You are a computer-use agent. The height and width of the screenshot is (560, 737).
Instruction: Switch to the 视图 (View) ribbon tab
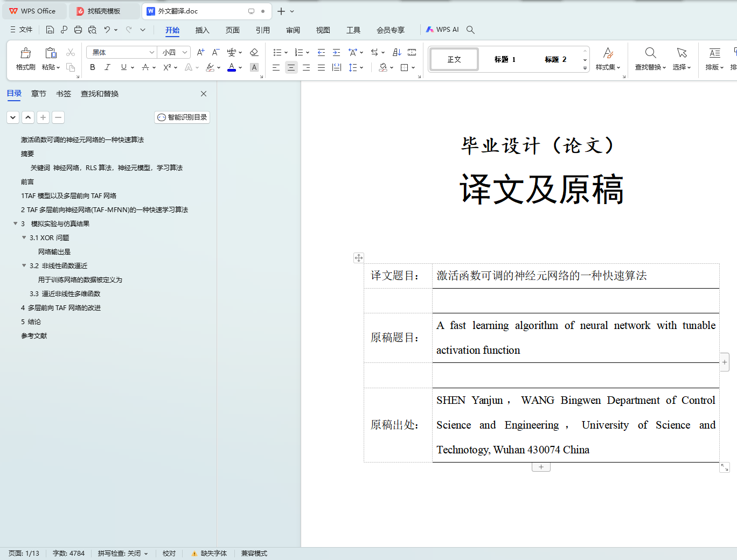[323, 30]
